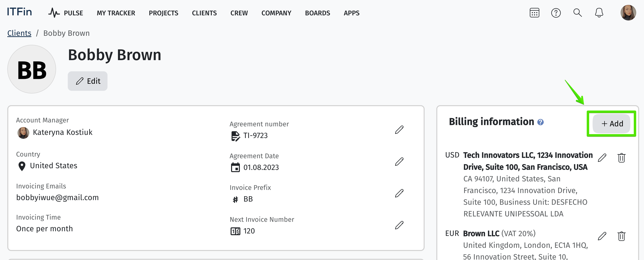The height and width of the screenshot is (260, 644).
Task: Go to ITFin home logo
Action: (20, 12)
